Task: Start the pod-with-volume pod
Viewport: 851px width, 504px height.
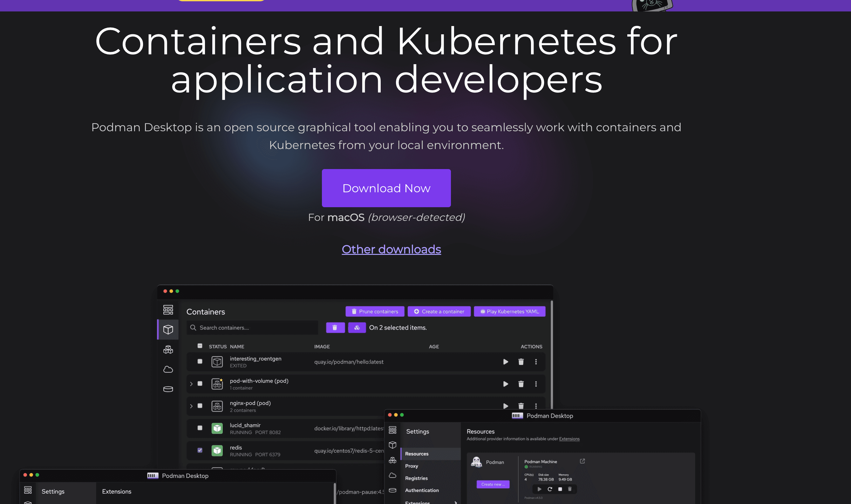Action: tap(505, 384)
